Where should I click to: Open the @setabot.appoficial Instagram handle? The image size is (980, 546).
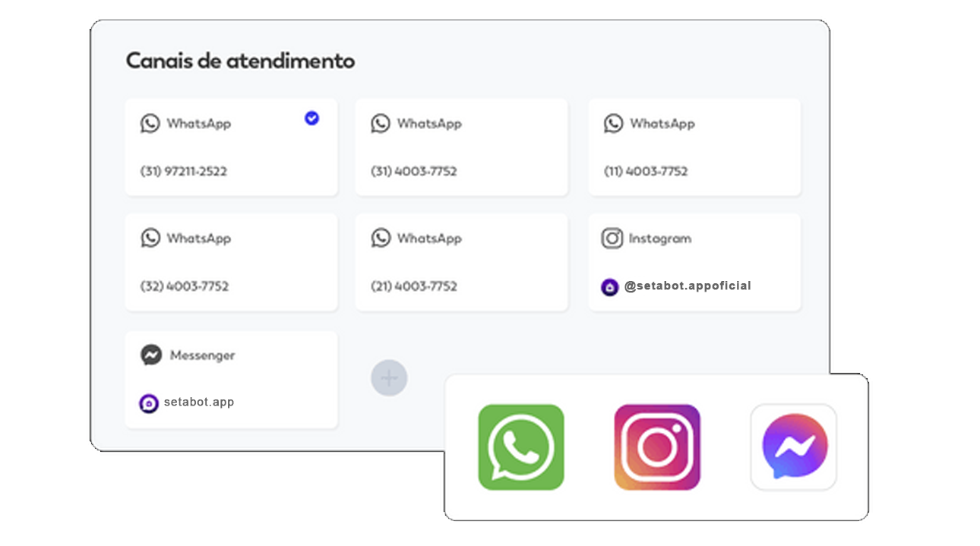[688, 286]
